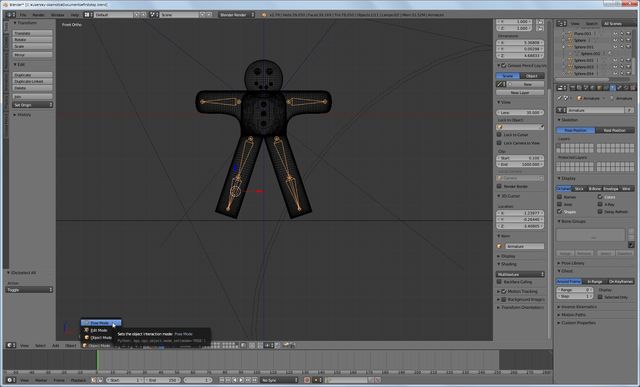Click the eyedropper in Lock to Object field

[542, 127]
